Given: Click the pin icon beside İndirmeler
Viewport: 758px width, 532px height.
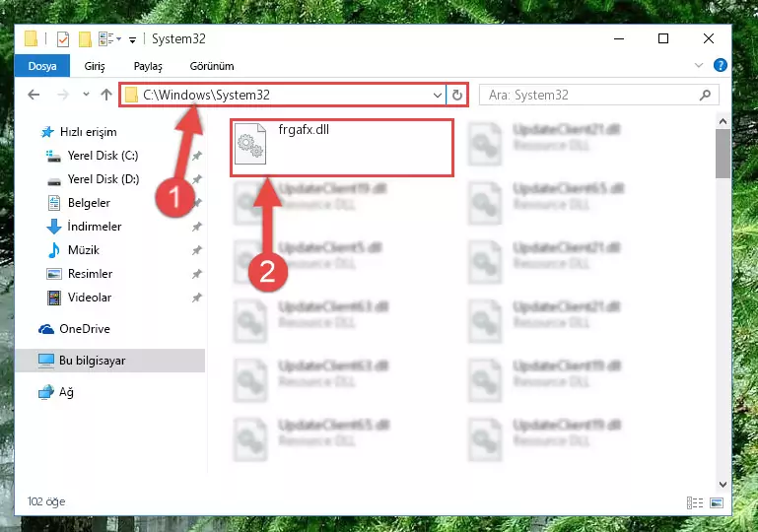Looking at the screenshot, I should point(197,227).
